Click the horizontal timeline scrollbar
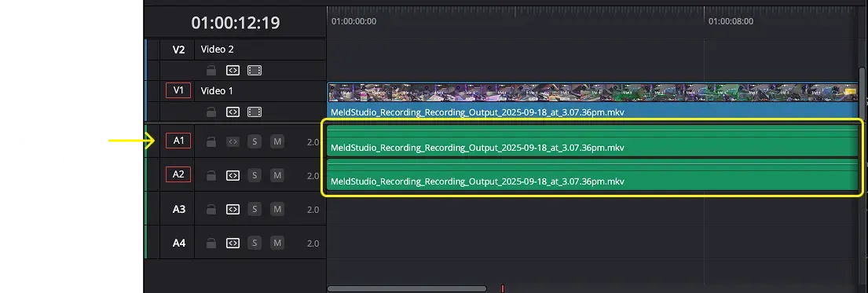Screen dimensions: 868x293 coord(407,288)
